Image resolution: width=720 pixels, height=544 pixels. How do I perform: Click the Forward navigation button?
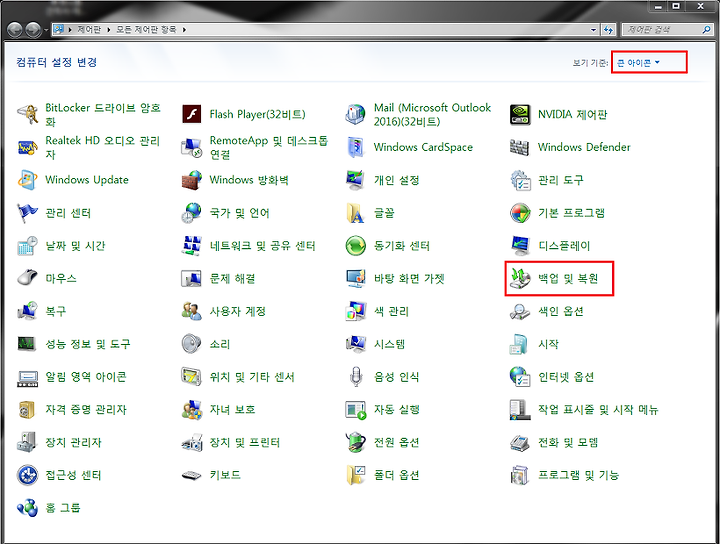[x=33, y=30]
